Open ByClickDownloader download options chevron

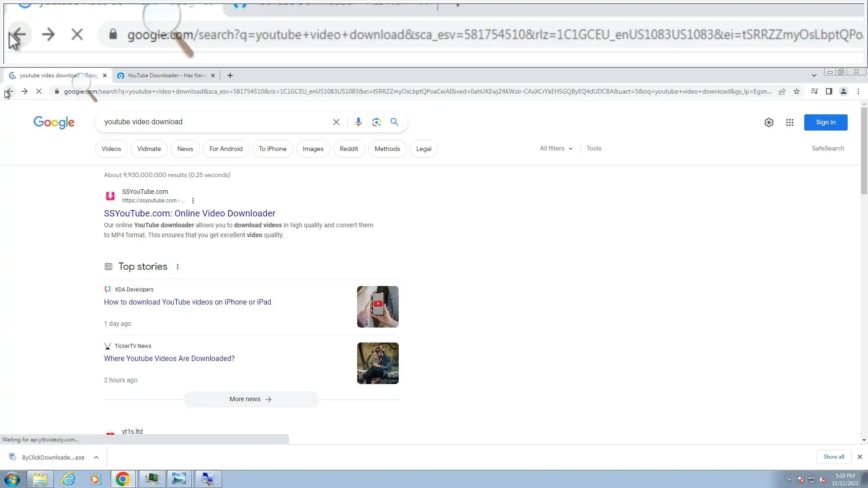96,457
